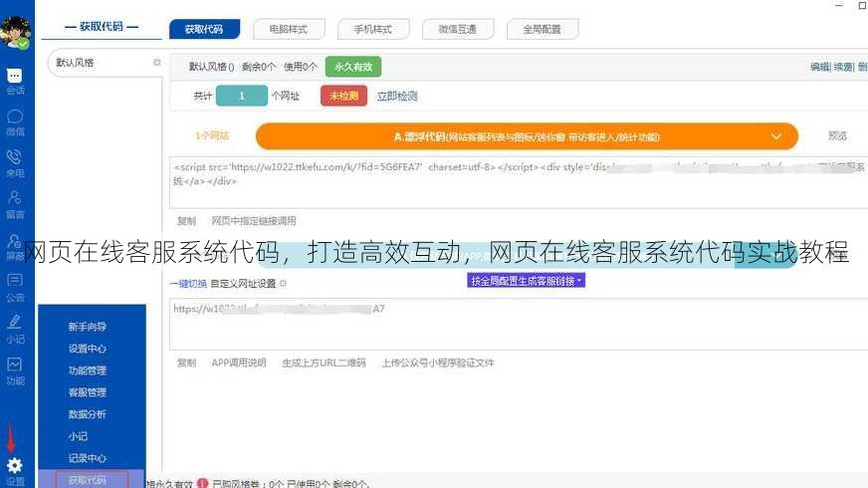This screenshot has height=488, width=868.
Task: Click the 上传公众号小程序验证文件 link
Action: pos(438,363)
